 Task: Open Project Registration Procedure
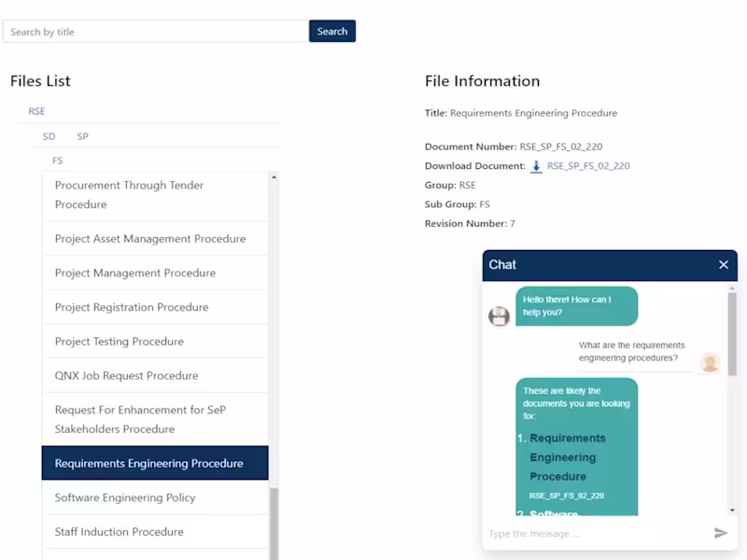[155, 307]
